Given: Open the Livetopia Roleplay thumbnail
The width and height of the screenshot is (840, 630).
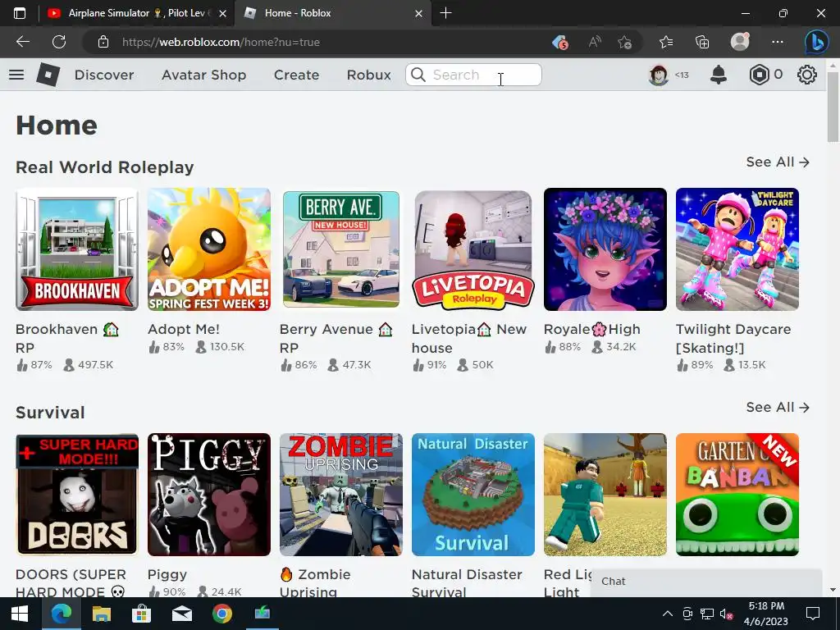Looking at the screenshot, I should point(473,249).
